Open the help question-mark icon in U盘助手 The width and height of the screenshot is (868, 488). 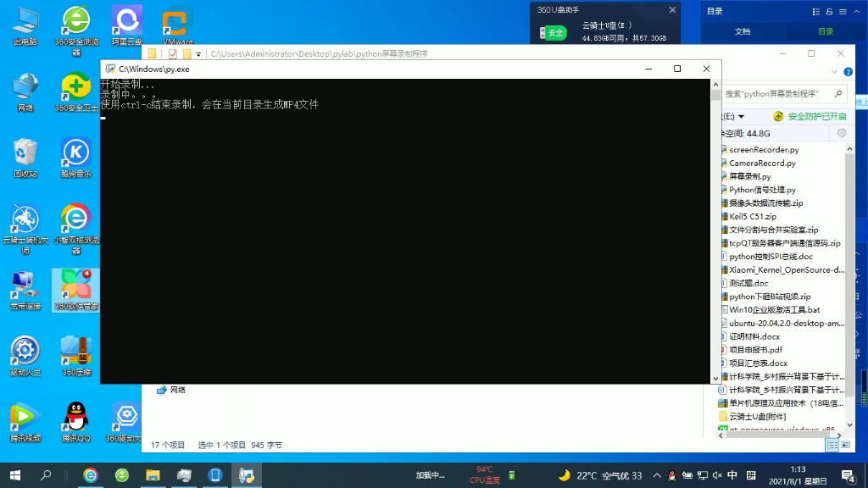(x=847, y=71)
